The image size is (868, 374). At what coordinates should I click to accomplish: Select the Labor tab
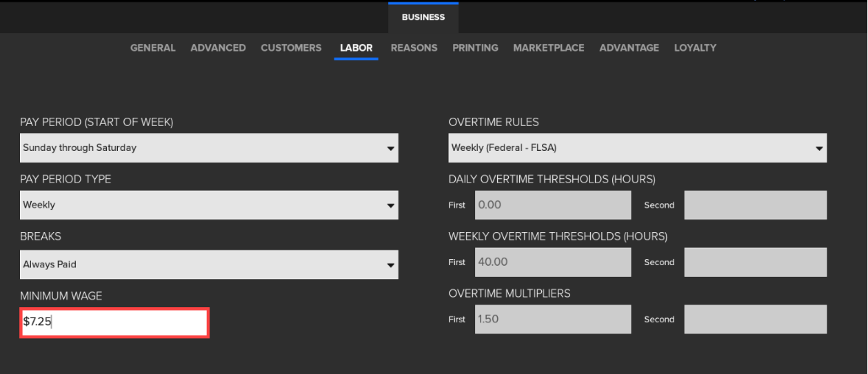pos(356,48)
